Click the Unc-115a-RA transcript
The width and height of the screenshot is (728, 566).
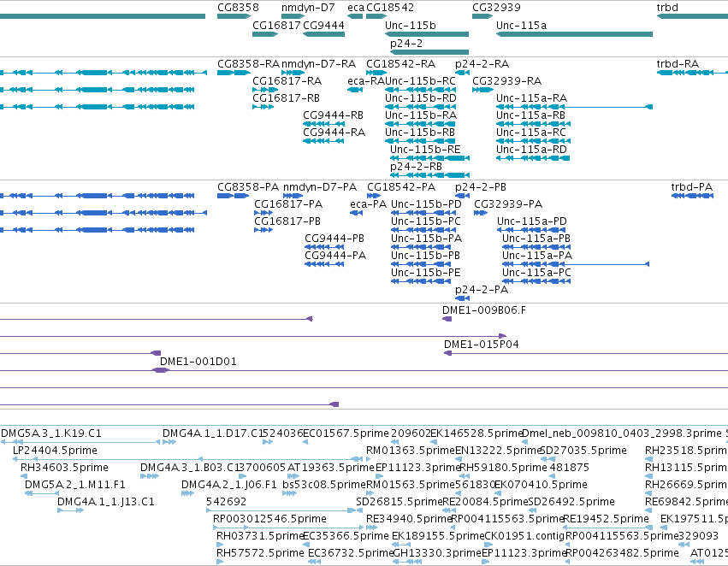(x=574, y=107)
